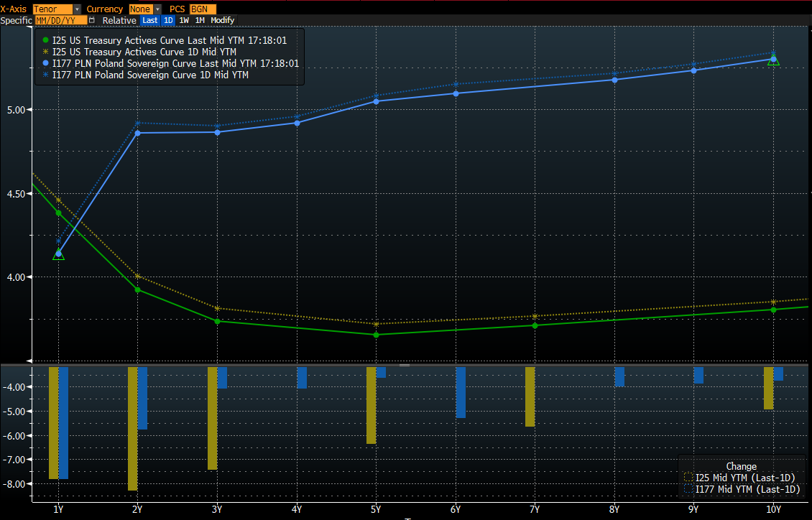Toggle the 1W relative period button
This screenshot has height=520, width=812.
(184, 20)
